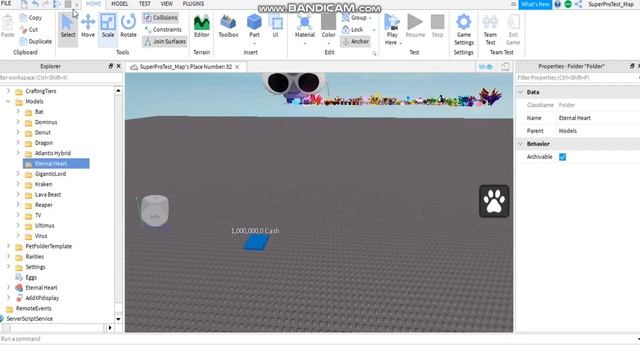Collapse the Data properties section

point(520,92)
